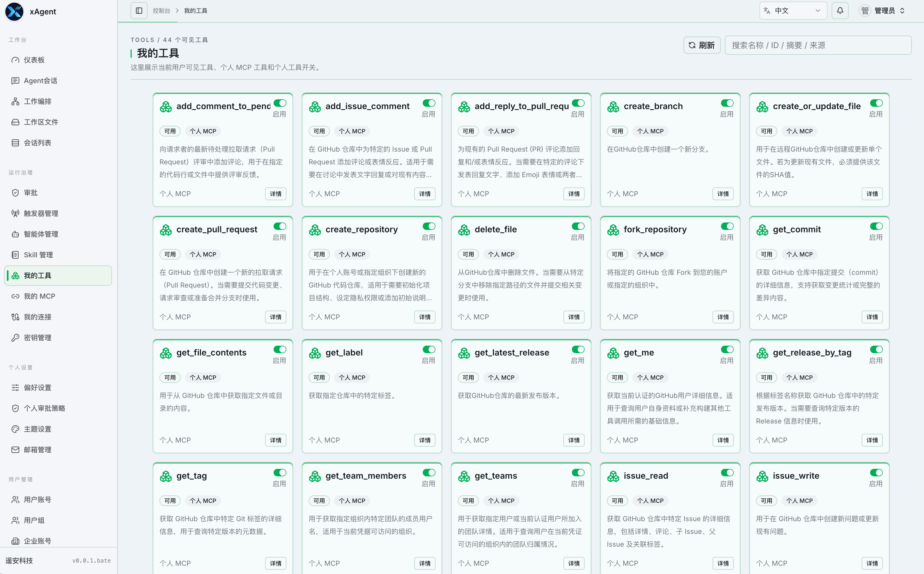This screenshot has height=574, width=924.
Task: Open 个人审批策略 settings
Action: 58,409
